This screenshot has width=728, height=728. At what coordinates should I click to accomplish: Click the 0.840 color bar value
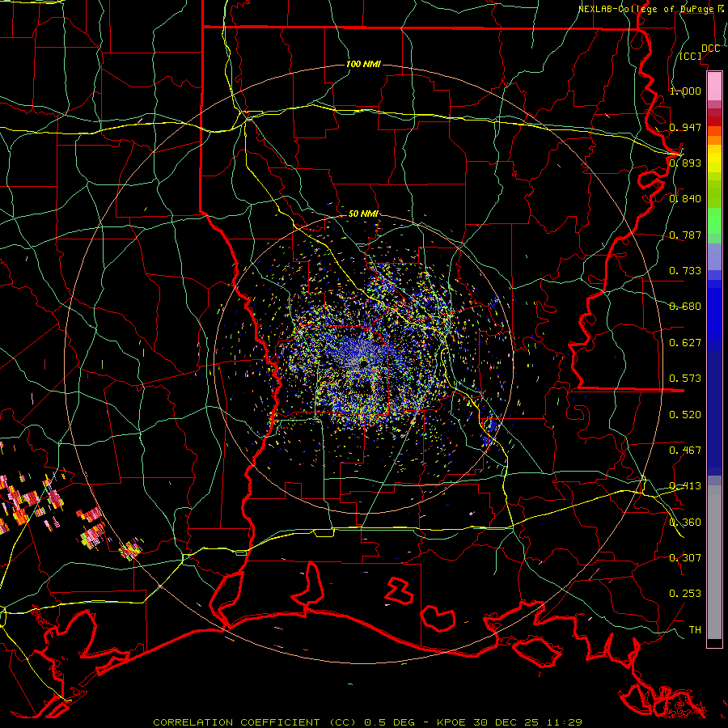click(685, 199)
